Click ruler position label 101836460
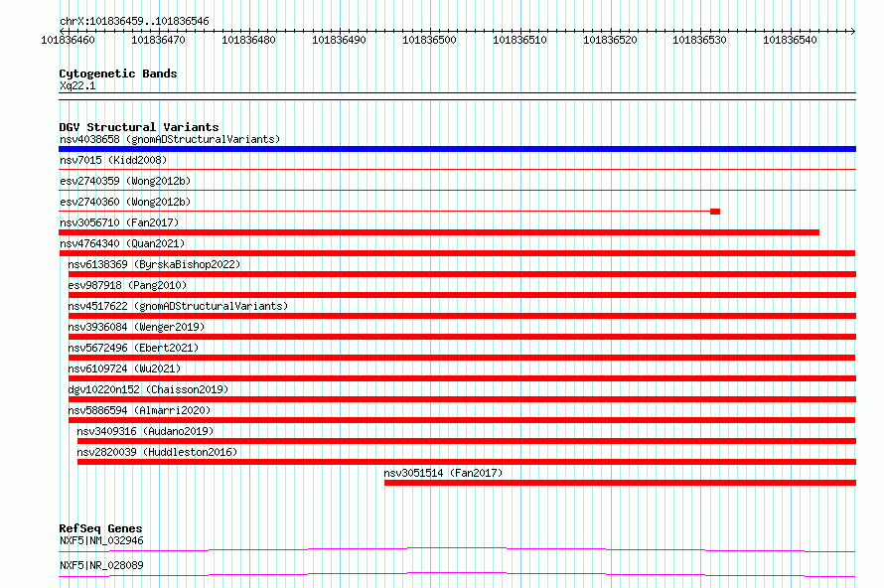Screen dimensions: 884x588 (x=68, y=40)
